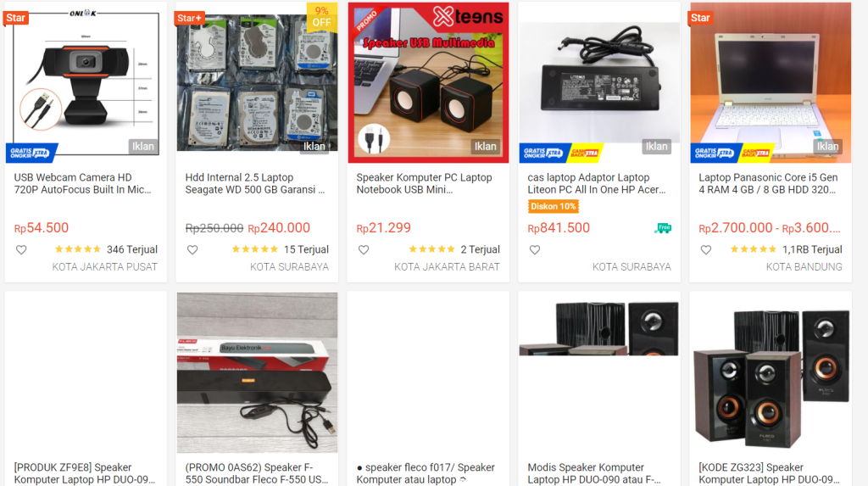Click the Star+ badge on the HDD listing
This screenshot has width=868, height=486.
[189, 18]
